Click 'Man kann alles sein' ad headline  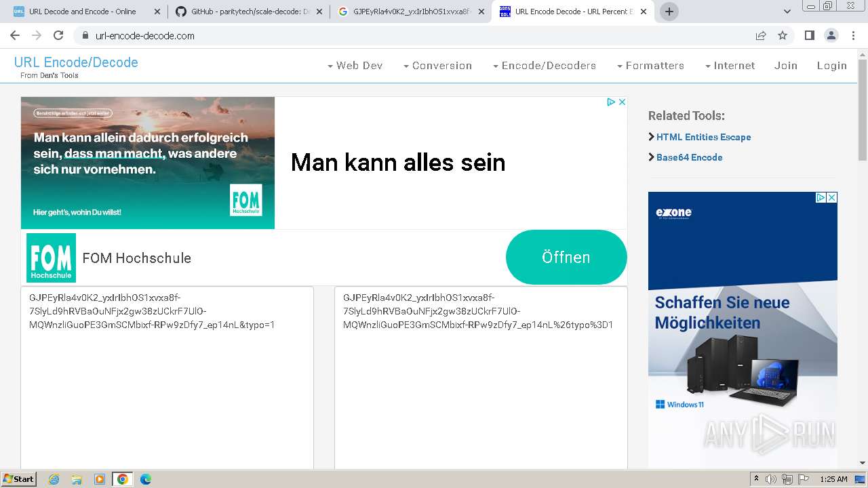[398, 163]
